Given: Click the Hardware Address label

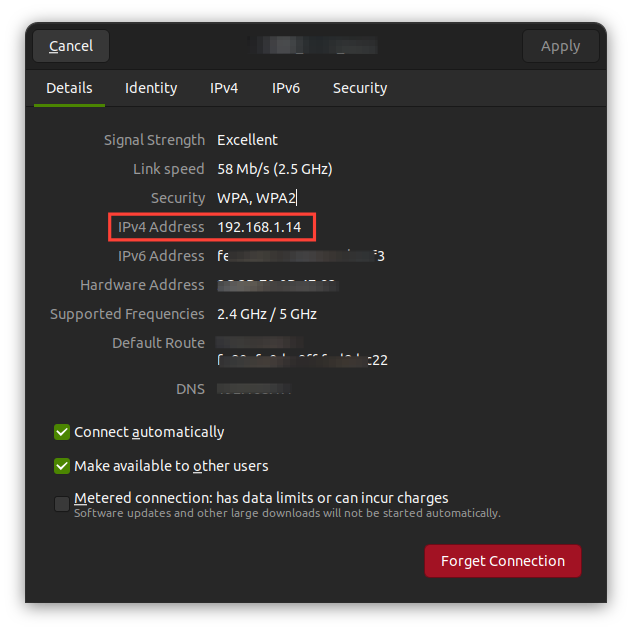Looking at the screenshot, I should [142, 285].
